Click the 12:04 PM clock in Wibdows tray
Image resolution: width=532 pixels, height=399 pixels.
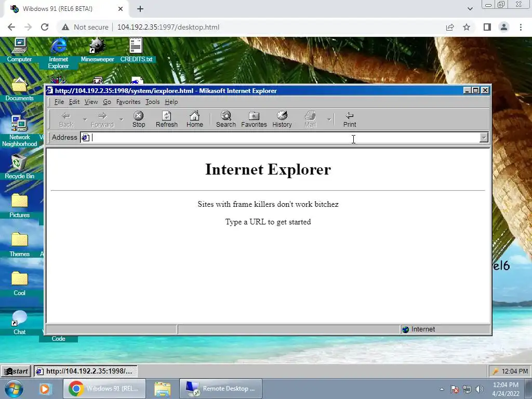coord(515,371)
